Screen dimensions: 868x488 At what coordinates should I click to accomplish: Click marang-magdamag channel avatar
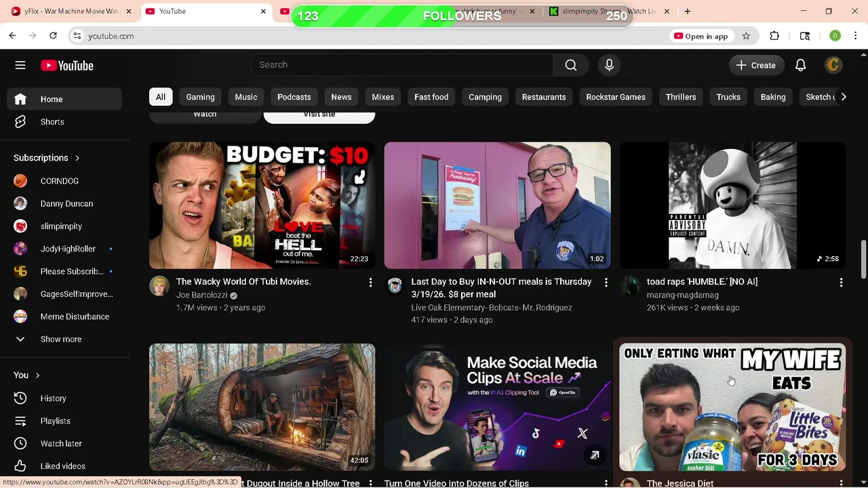pos(629,286)
